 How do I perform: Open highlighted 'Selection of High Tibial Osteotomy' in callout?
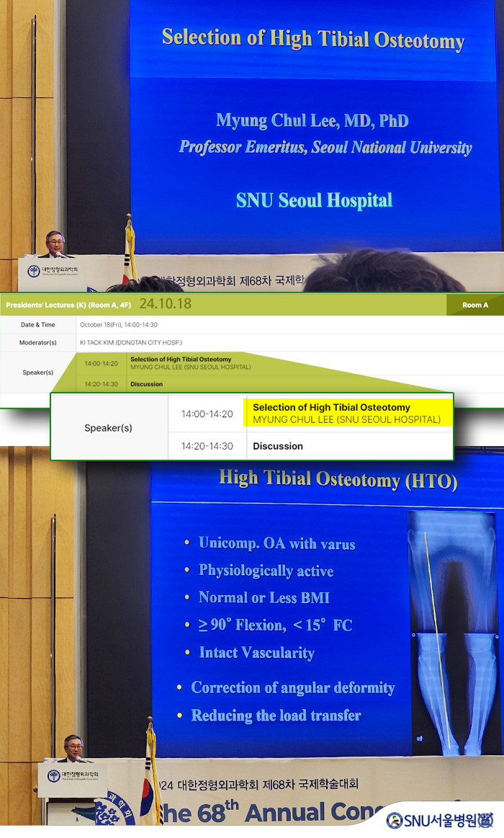[x=331, y=408]
